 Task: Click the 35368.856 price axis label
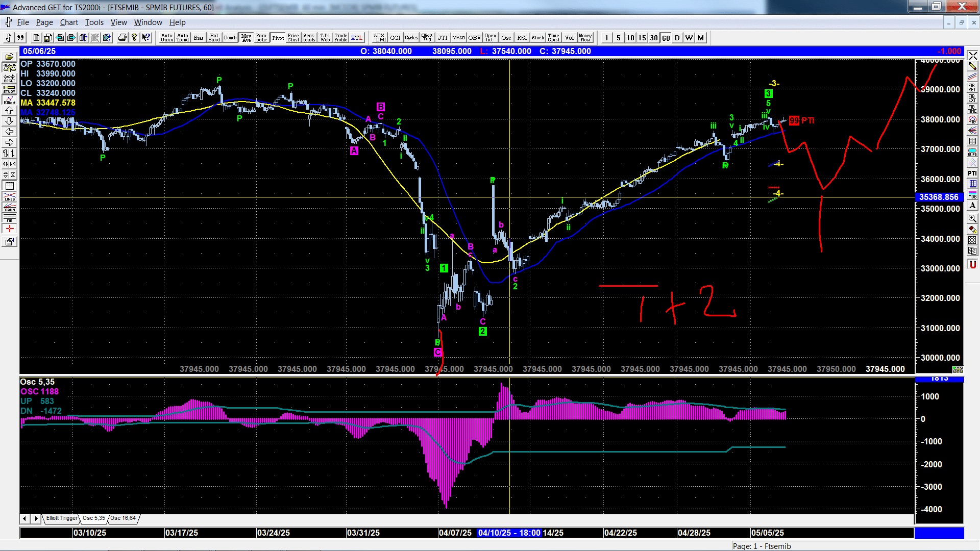pyautogui.click(x=939, y=197)
